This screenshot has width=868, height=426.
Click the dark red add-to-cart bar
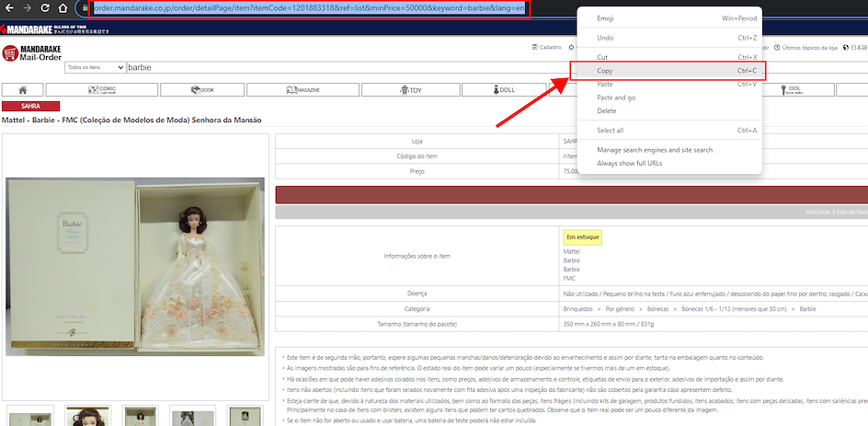click(571, 195)
